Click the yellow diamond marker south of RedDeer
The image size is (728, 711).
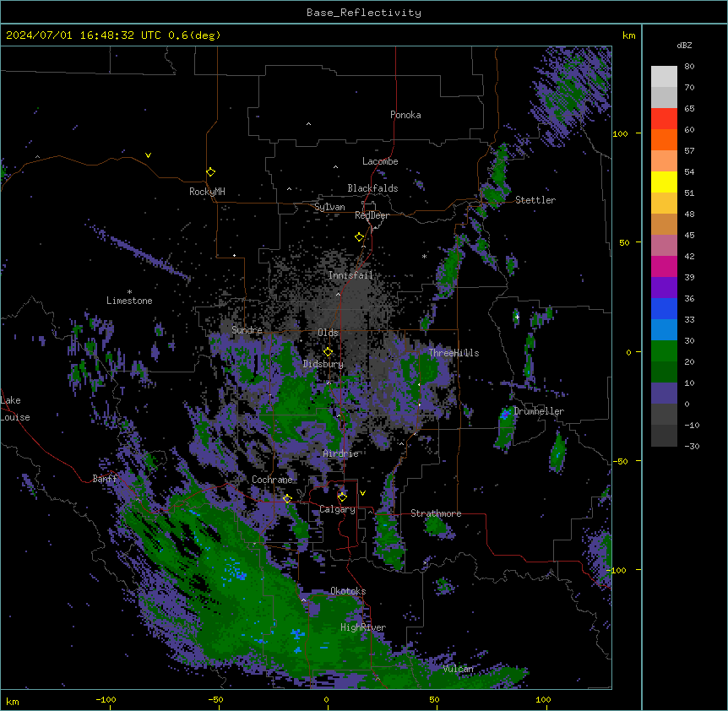359,237
